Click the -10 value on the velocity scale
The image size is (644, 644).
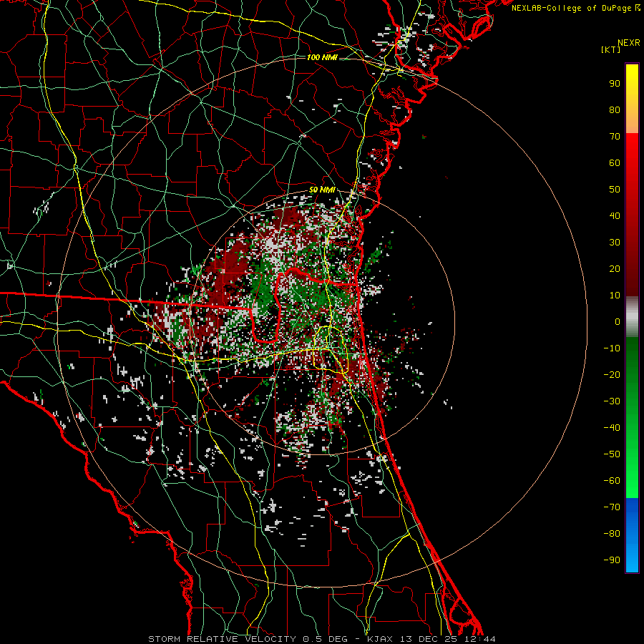[612, 348]
